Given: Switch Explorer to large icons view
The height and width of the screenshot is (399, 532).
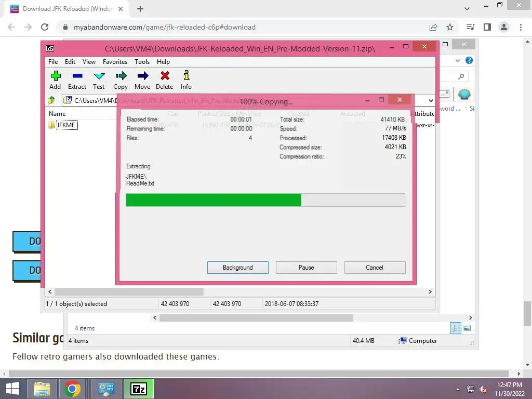Looking at the screenshot, I should click(467, 328).
